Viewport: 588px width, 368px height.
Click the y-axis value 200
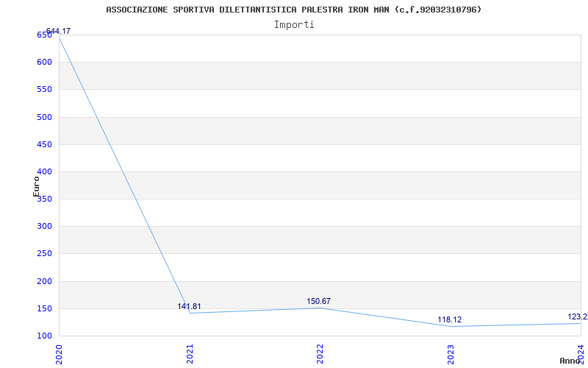pos(44,281)
